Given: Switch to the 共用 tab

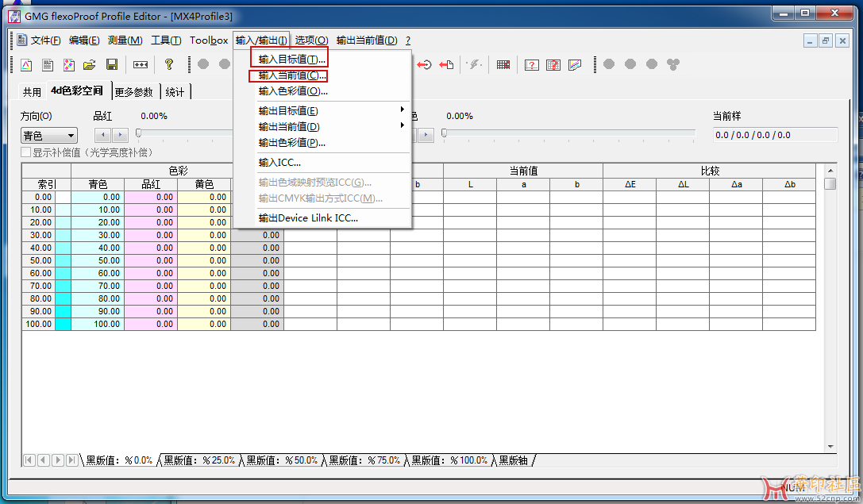Looking at the screenshot, I should click(x=32, y=92).
